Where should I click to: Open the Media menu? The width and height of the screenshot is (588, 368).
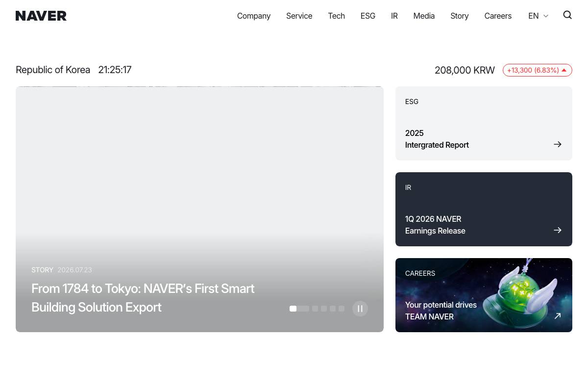tap(424, 16)
